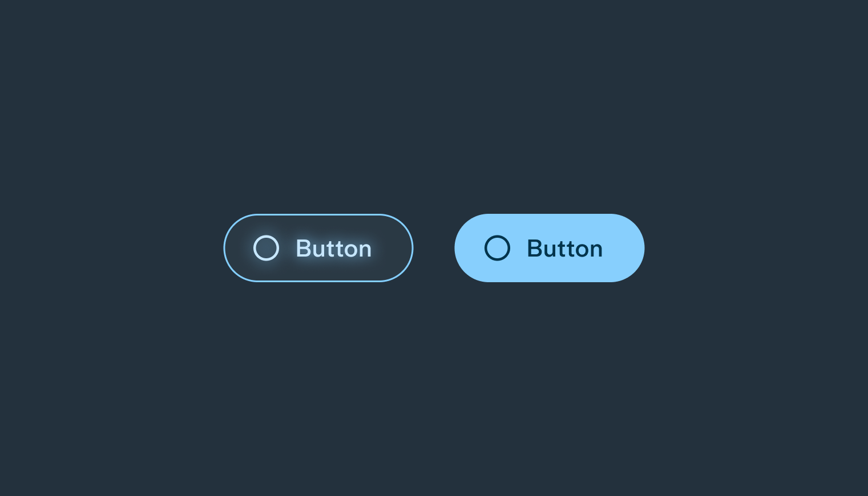Image resolution: width=868 pixels, height=496 pixels.
Task: Click the dark Button text on the filled pill
Action: coord(564,248)
